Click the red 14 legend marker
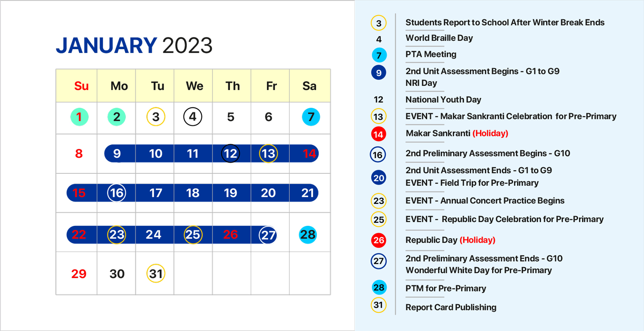This screenshot has width=644, height=331. point(378,134)
